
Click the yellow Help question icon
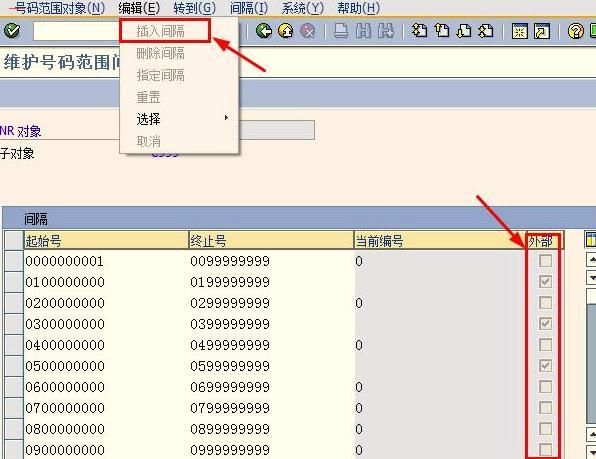pyautogui.click(x=575, y=31)
